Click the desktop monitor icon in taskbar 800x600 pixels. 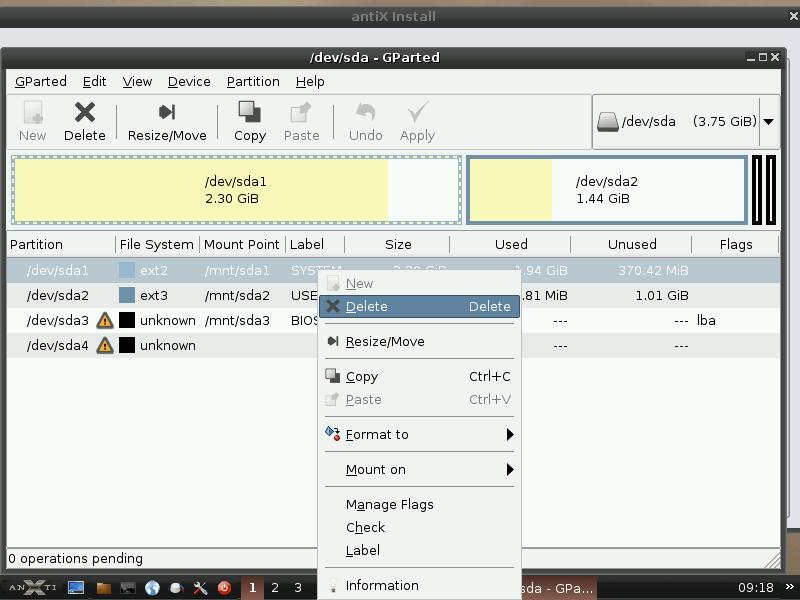click(x=76, y=588)
